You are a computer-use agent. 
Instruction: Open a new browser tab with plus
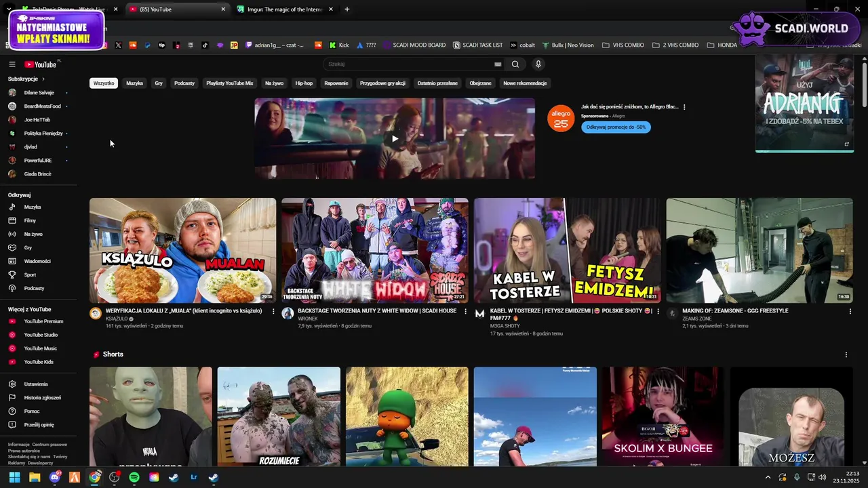click(x=347, y=9)
